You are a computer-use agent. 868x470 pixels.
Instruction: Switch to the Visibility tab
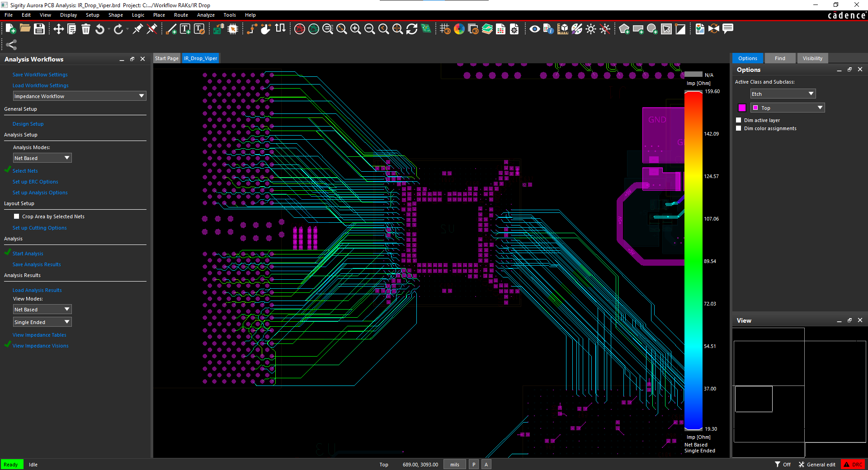(x=812, y=58)
